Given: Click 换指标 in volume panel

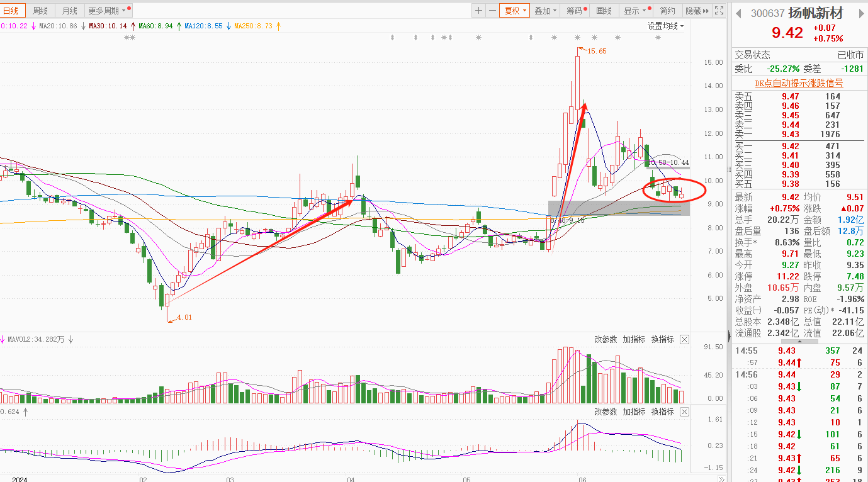Looking at the screenshot, I should [662, 340].
